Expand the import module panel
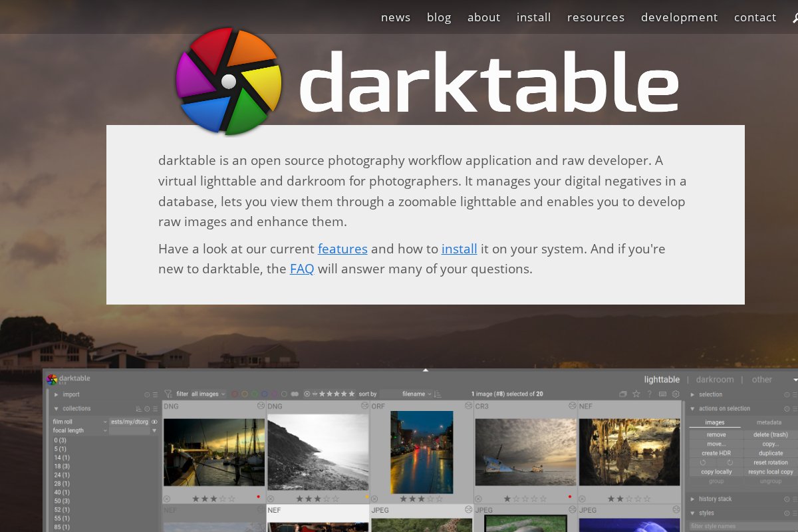Viewport: 798px width, 532px height. click(x=71, y=394)
